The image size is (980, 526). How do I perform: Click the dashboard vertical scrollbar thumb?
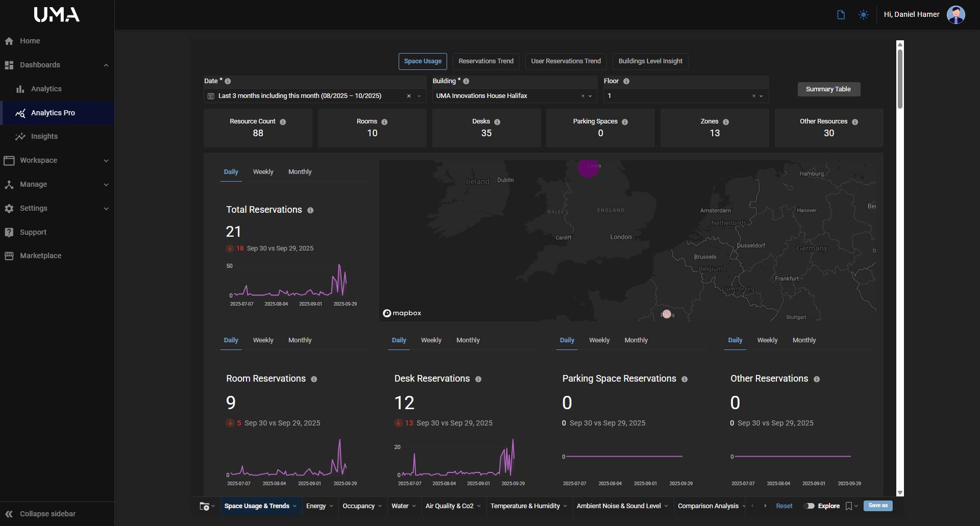pyautogui.click(x=900, y=79)
